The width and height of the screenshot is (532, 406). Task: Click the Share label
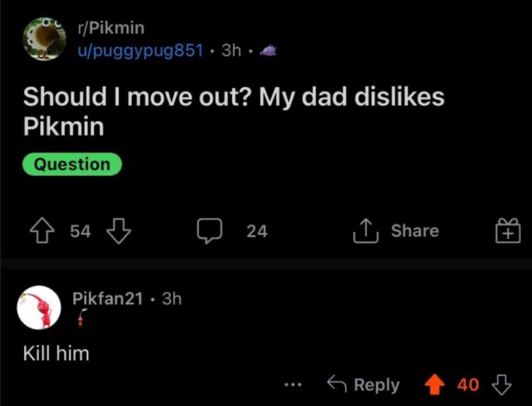click(414, 231)
